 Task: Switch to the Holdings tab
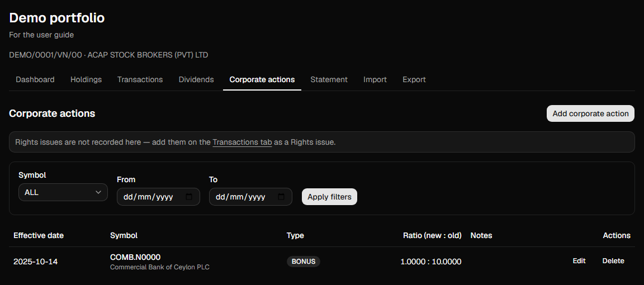point(86,80)
